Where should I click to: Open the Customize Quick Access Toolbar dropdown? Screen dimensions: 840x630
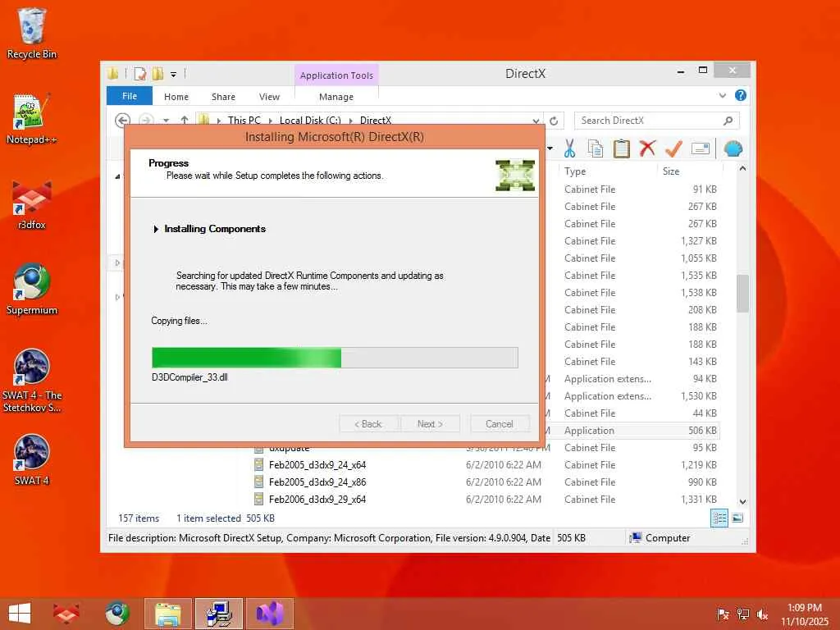pyautogui.click(x=174, y=75)
